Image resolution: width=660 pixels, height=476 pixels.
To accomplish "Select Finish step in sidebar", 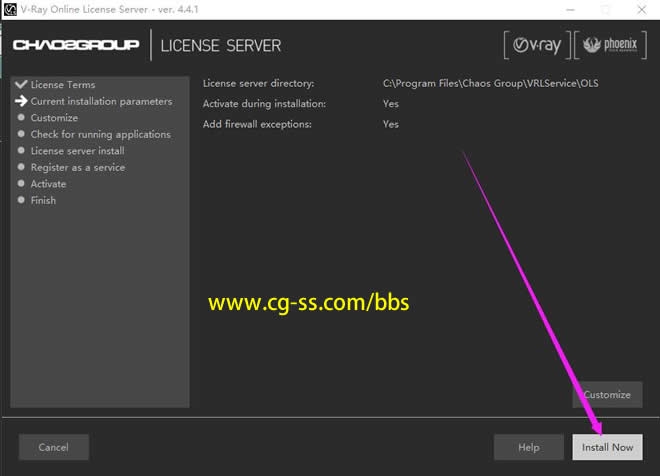I will click(x=43, y=200).
